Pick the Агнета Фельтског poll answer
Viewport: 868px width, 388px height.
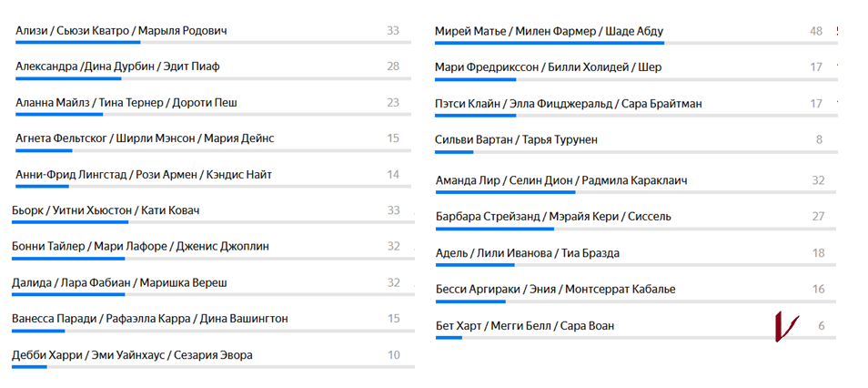click(x=145, y=138)
